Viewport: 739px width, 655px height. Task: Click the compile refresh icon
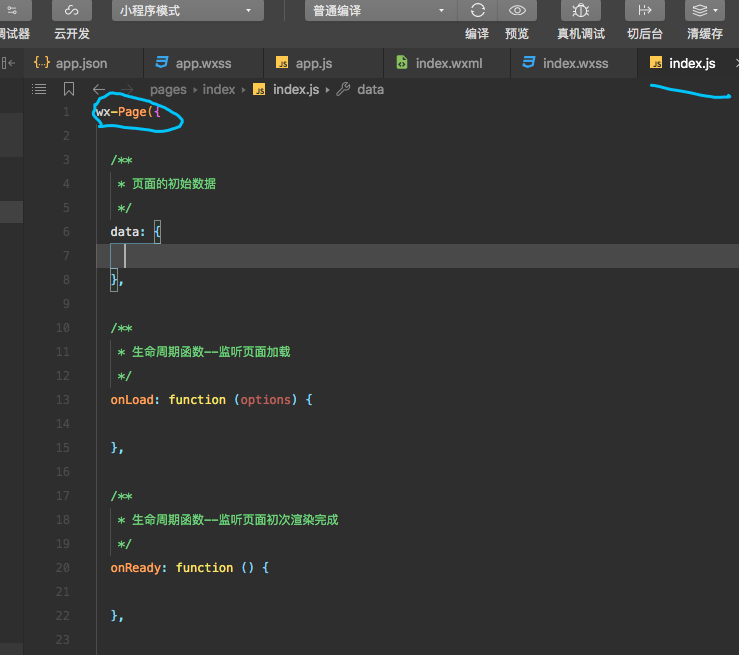click(477, 10)
